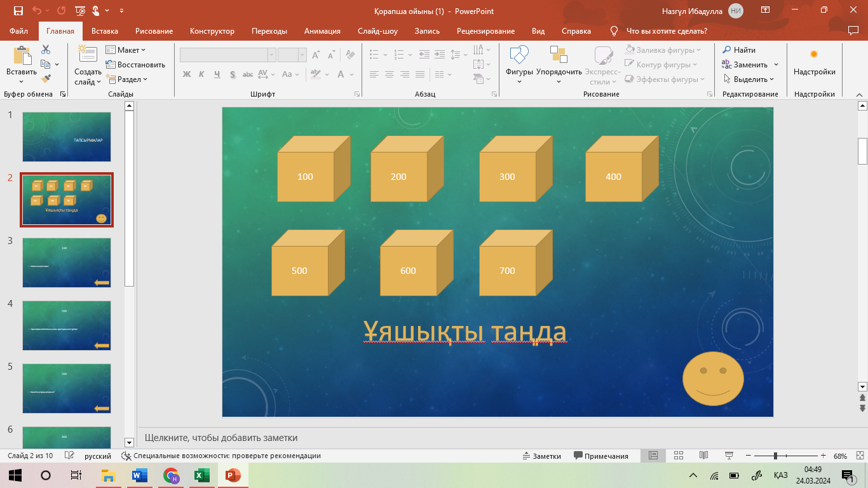Switch to the Анимация tab
The width and height of the screenshot is (868, 488).
click(322, 31)
